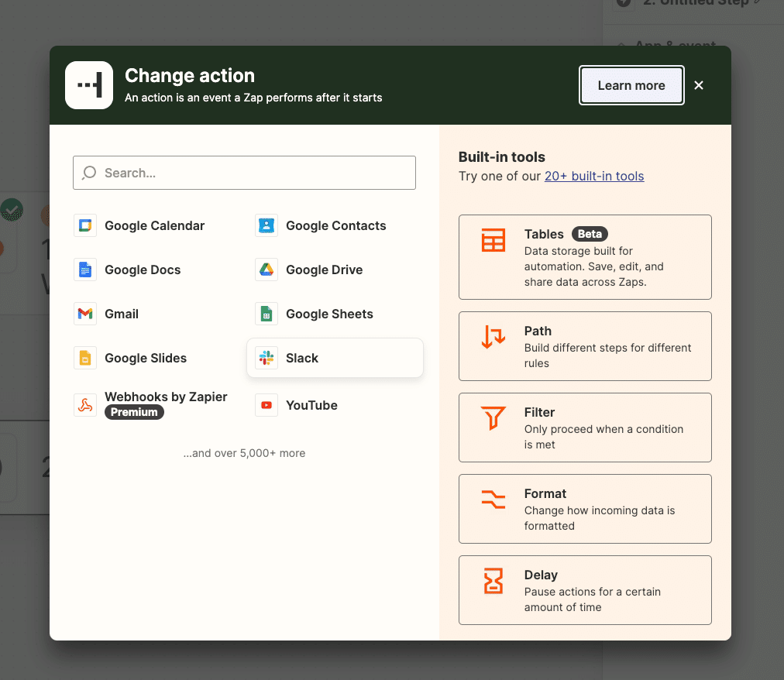Choose the Webhooks by Zapier label

[166, 397]
